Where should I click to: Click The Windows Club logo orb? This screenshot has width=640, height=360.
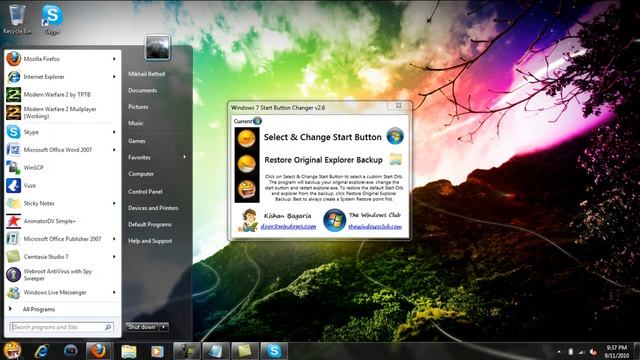pyautogui.click(x=334, y=220)
